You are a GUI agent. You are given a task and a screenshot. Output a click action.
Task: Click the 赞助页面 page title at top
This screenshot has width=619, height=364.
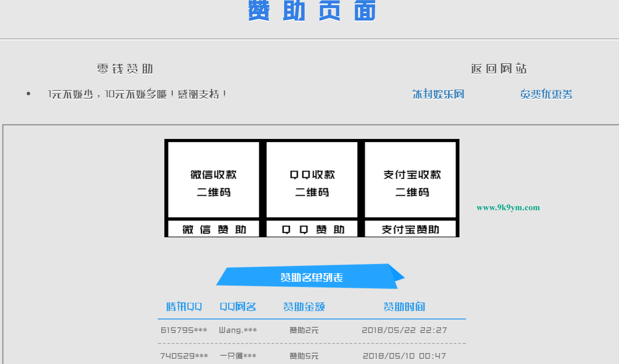pos(311,11)
